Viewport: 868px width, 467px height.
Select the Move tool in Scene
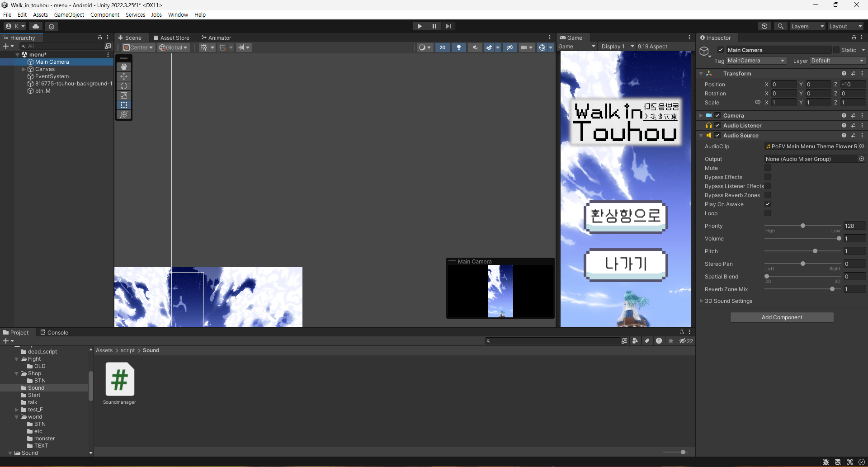click(x=124, y=76)
